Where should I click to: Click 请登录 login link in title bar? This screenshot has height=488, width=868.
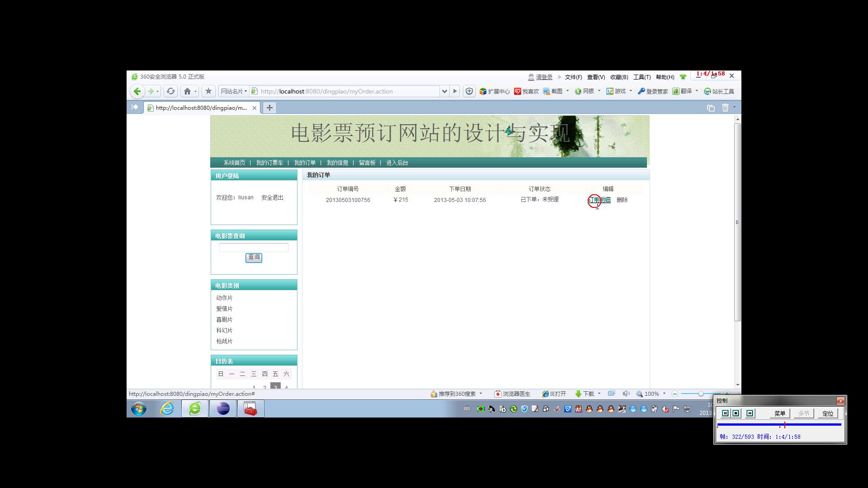[544, 77]
